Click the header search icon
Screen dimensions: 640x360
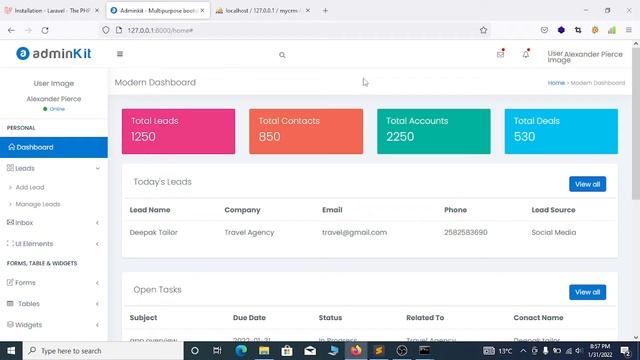tap(282, 55)
